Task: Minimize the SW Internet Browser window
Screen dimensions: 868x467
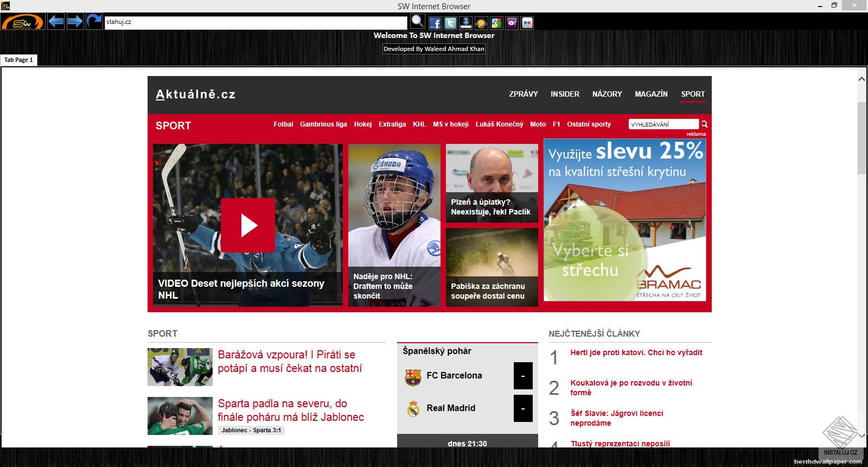Action: (x=819, y=6)
